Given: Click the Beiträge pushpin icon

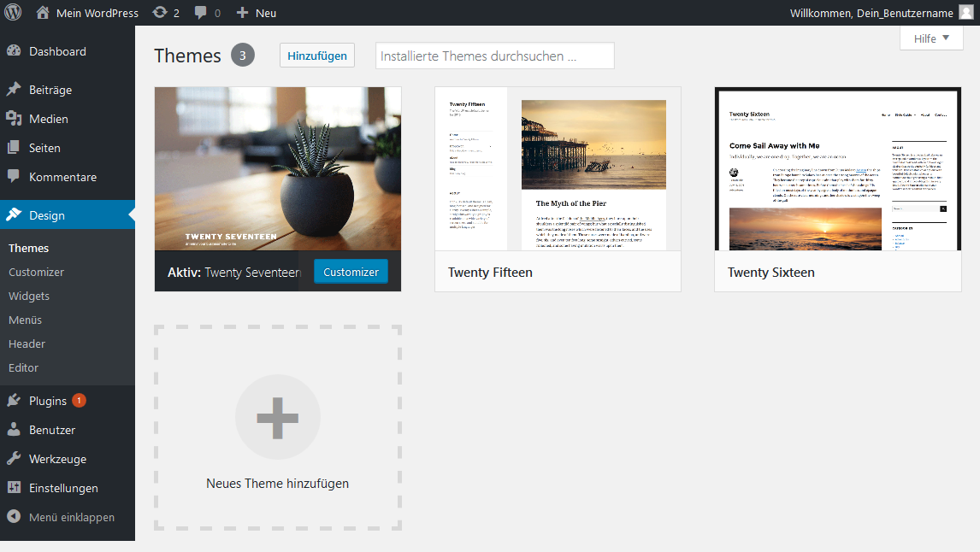Looking at the screenshot, I should click(14, 89).
